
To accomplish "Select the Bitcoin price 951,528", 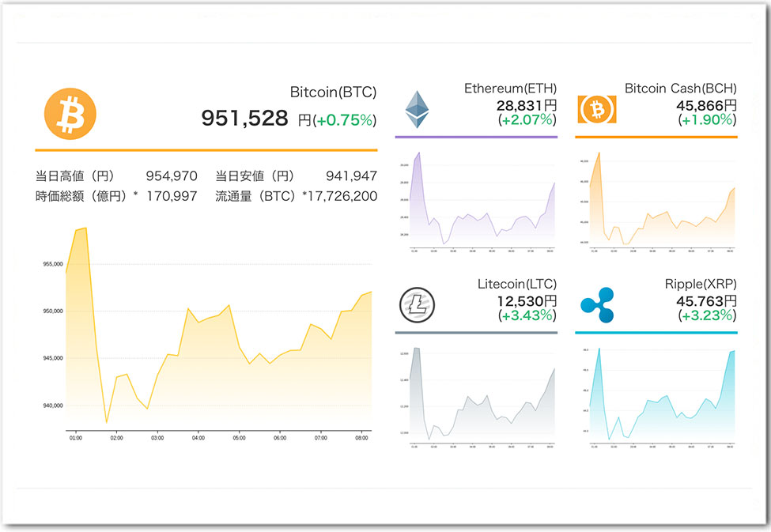I will pyautogui.click(x=244, y=119).
